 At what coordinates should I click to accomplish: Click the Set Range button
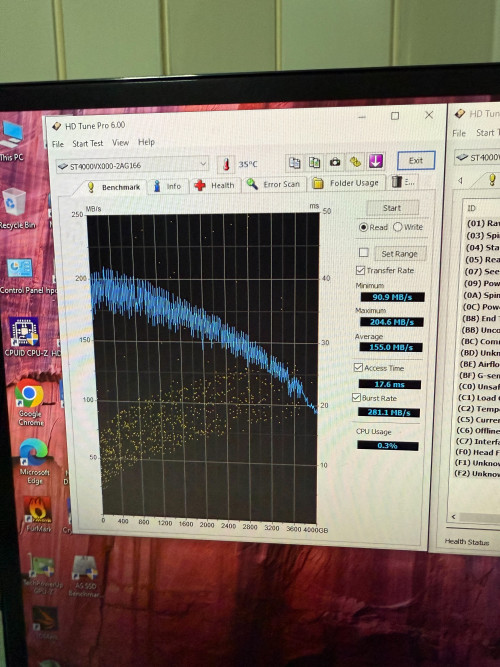[400, 254]
